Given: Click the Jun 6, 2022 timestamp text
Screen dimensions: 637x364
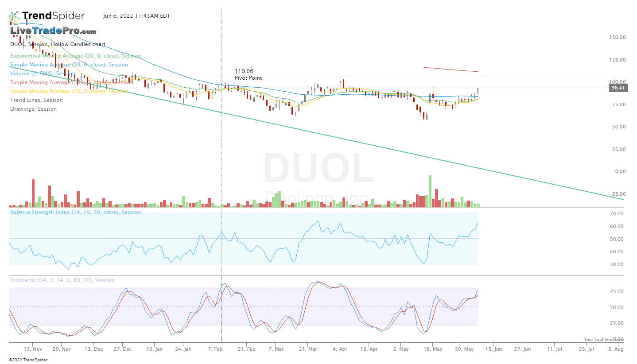Looking at the screenshot, I should (x=136, y=16).
